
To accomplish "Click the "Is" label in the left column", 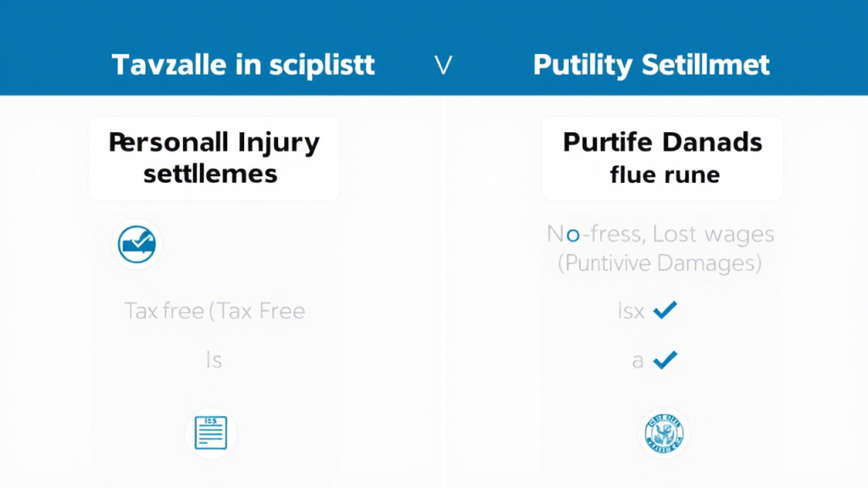I will tap(214, 361).
